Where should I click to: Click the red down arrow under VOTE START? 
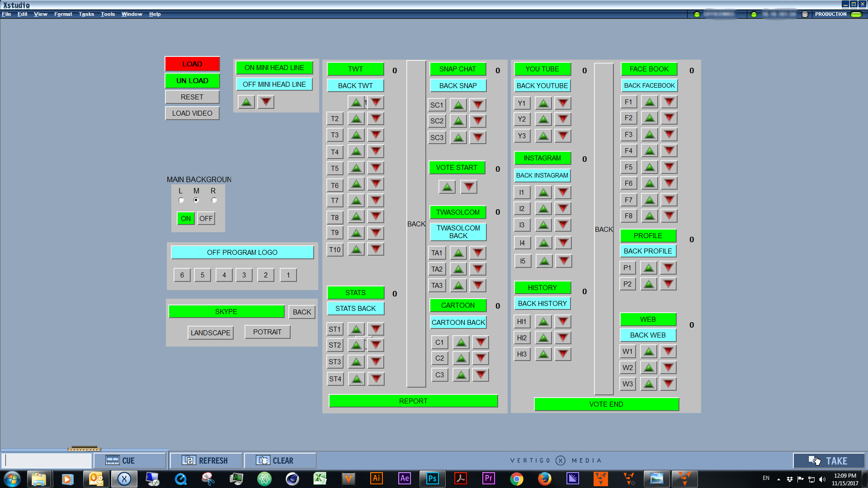point(469,187)
